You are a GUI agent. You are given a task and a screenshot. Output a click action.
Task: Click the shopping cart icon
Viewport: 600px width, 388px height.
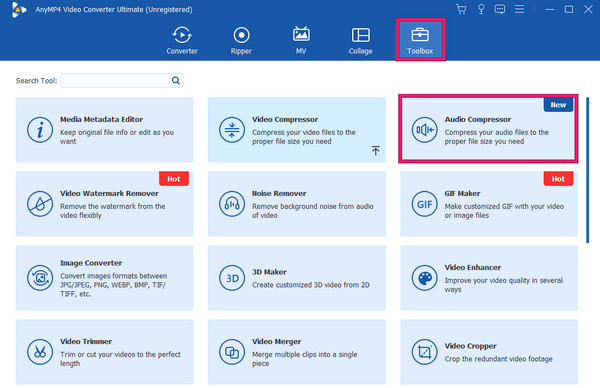(x=461, y=9)
